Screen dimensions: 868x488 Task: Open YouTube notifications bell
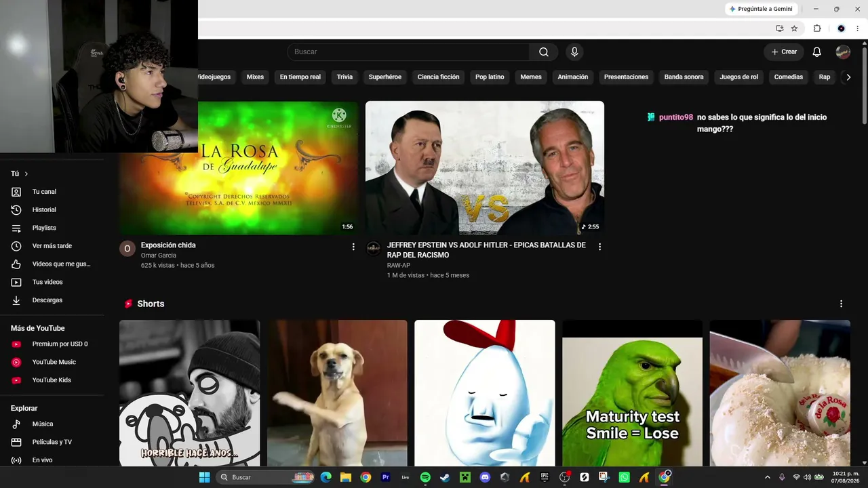pos(817,52)
